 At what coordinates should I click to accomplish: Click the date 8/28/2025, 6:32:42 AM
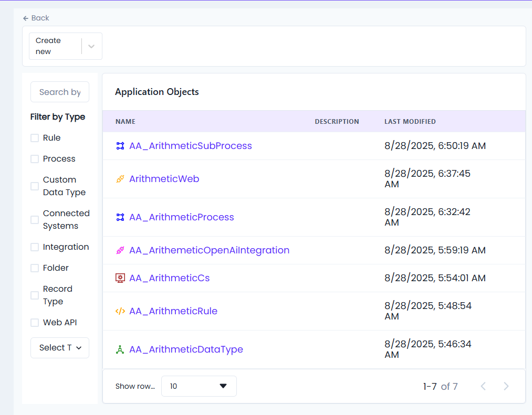[x=427, y=217]
